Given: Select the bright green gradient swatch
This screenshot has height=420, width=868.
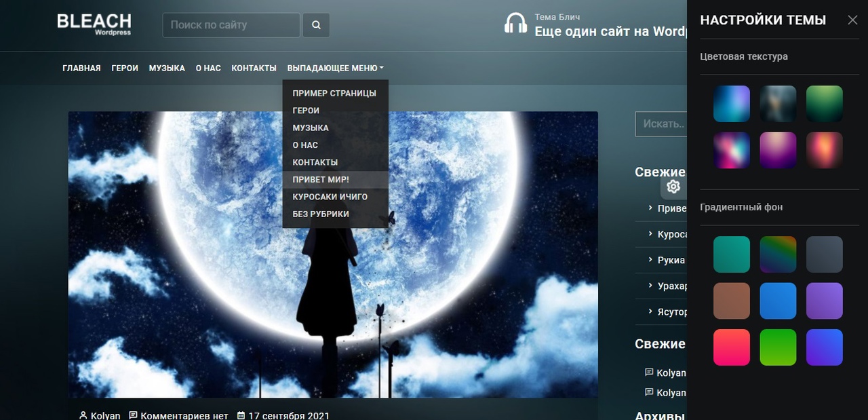Looking at the screenshot, I should click(778, 347).
